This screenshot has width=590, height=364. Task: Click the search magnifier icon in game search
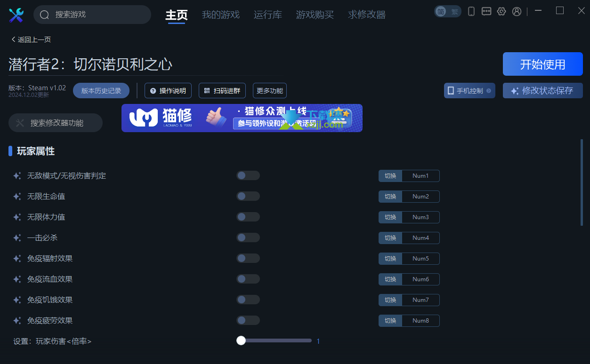pos(45,15)
